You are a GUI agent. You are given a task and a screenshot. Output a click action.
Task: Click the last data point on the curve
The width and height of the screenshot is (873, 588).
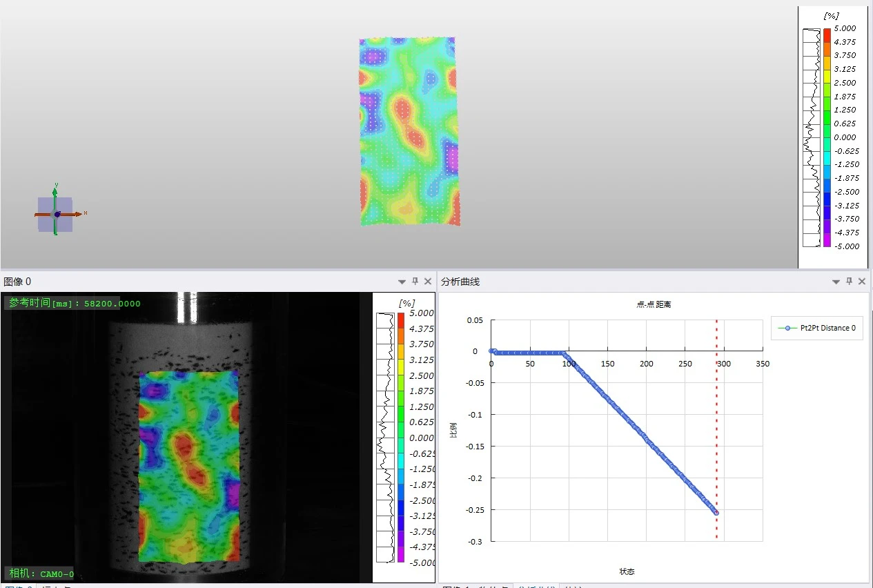[716, 513]
